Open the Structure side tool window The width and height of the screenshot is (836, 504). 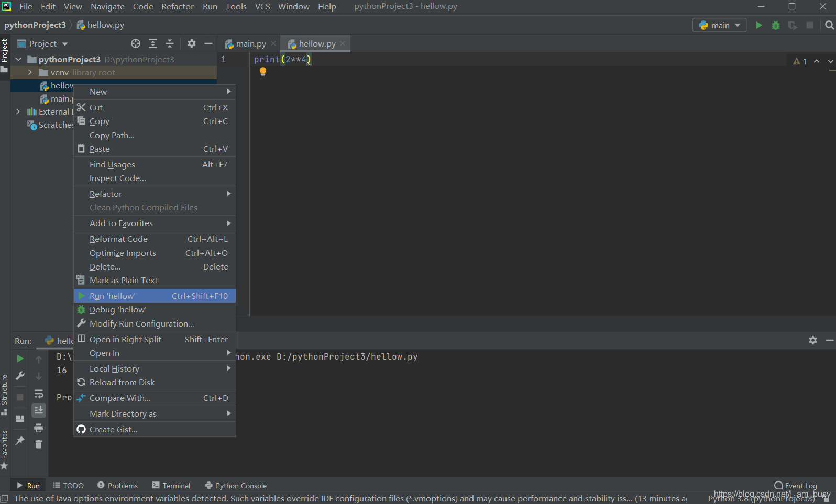point(5,395)
